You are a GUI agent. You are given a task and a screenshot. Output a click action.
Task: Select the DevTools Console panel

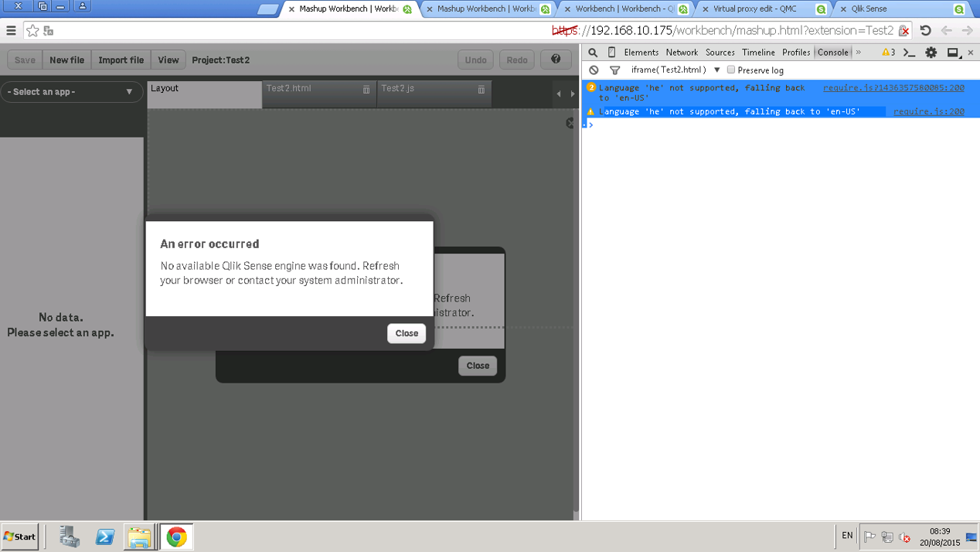tap(832, 53)
